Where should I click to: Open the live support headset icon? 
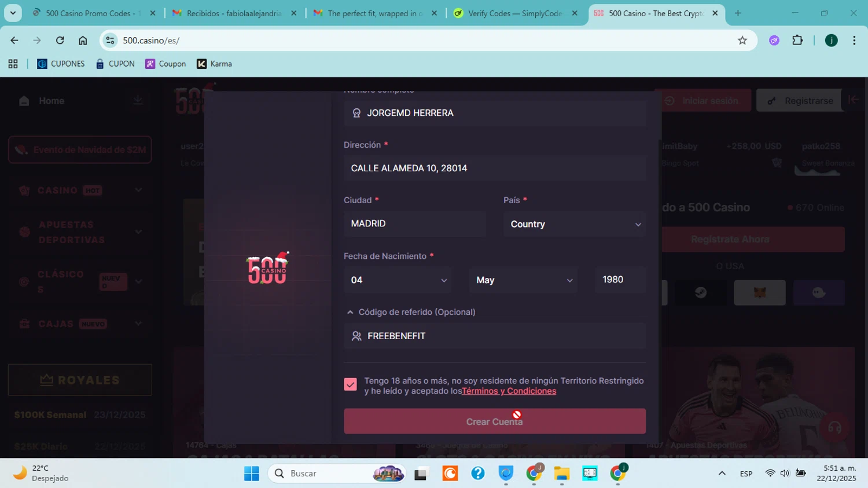pyautogui.click(x=834, y=428)
